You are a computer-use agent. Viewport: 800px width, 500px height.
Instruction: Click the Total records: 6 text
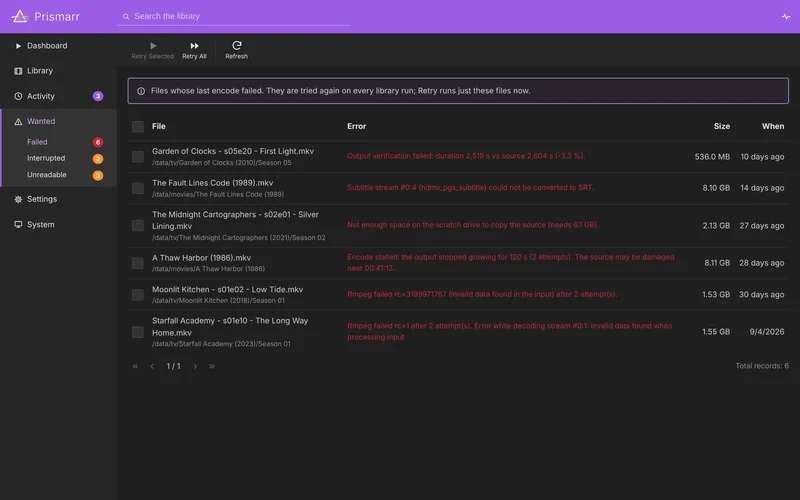762,366
